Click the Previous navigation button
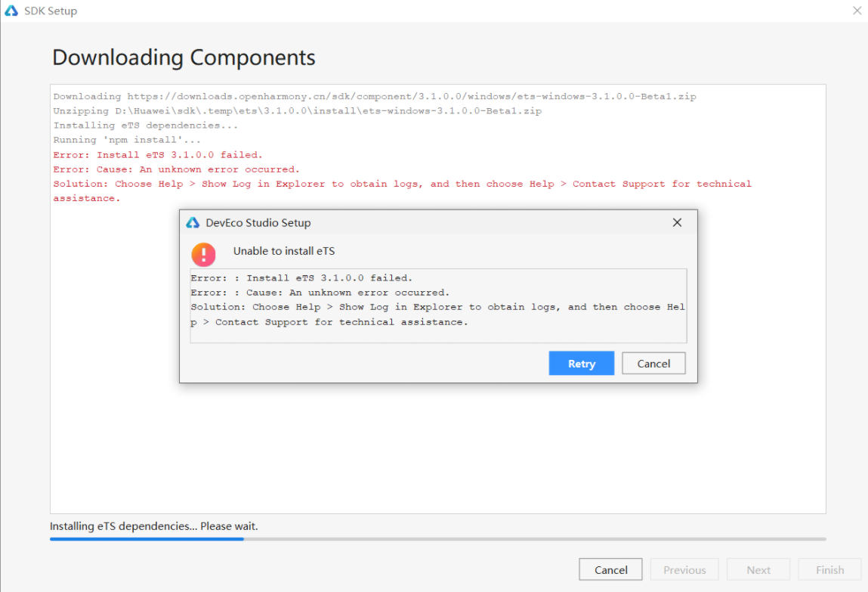The width and height of the screenshot is (868, 592). point(684,569)
